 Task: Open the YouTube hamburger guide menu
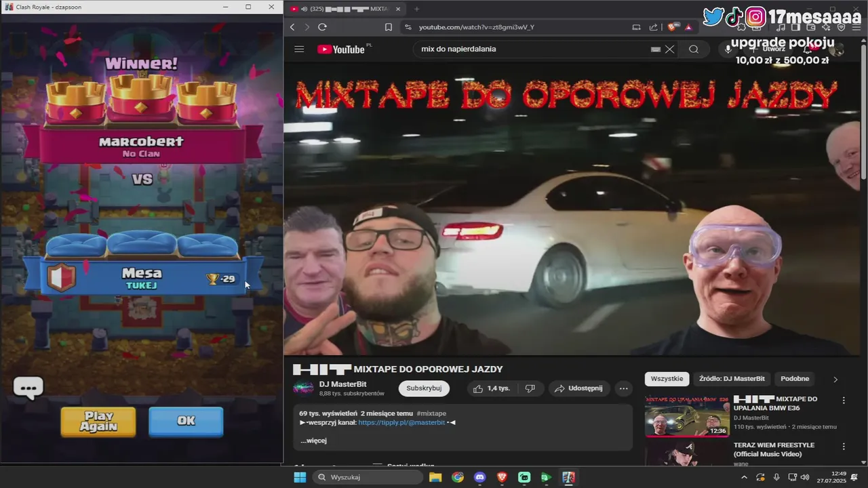pos(299,49)
